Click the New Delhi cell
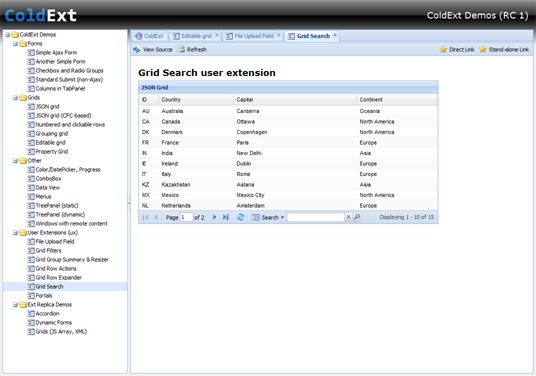Screen dimensions: 536x376 [249, 153]
